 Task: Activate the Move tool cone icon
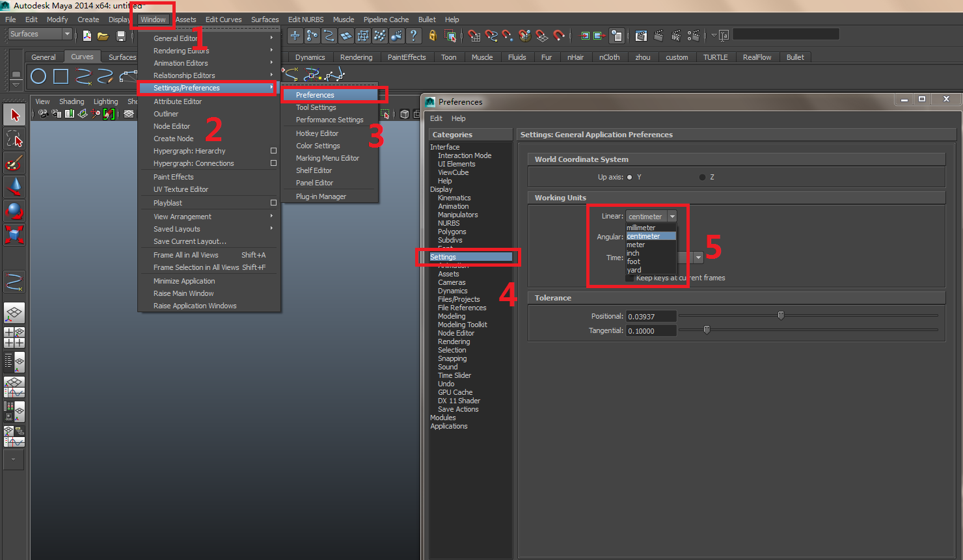pyautogui.click(x=14, y=187)
